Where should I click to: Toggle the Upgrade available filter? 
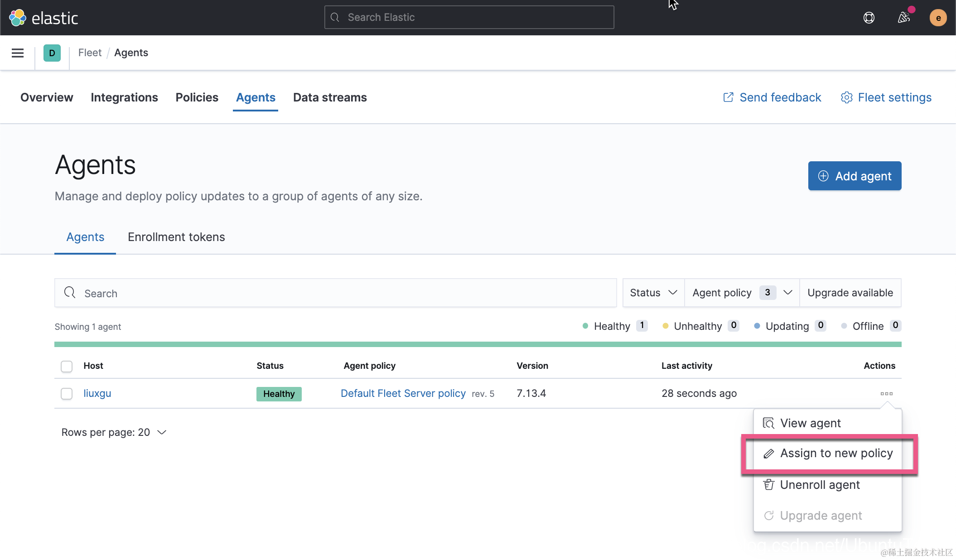click(x=850, y=293)
